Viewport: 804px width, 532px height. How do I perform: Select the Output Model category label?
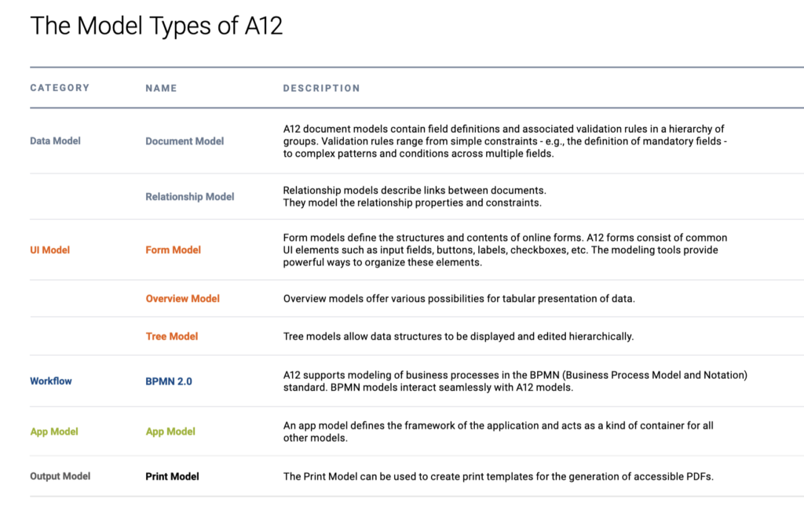point(60,476)
